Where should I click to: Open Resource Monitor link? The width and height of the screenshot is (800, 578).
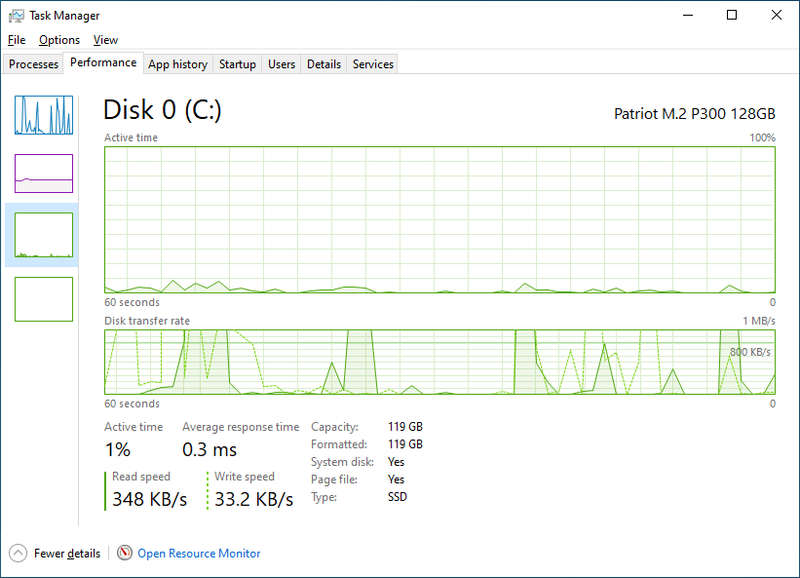pos(199,553)
